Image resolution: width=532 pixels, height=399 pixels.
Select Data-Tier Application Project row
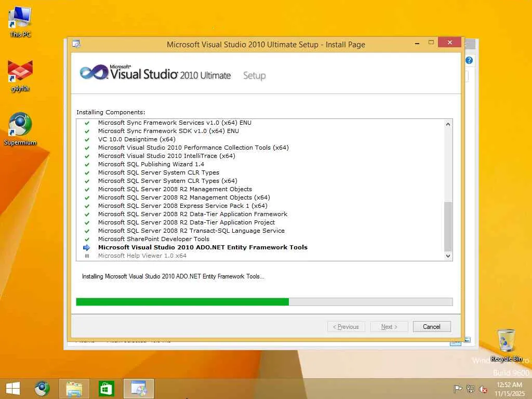pos(187,222)
